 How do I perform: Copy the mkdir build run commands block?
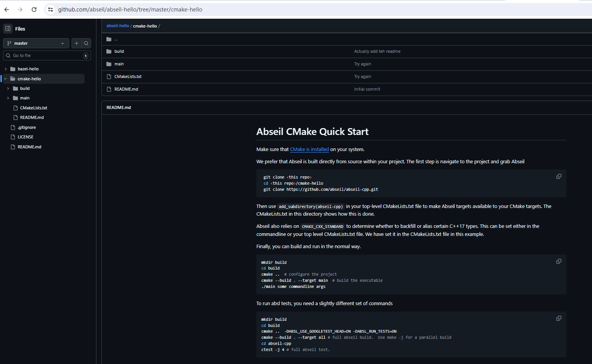click(x=559, y=262)
